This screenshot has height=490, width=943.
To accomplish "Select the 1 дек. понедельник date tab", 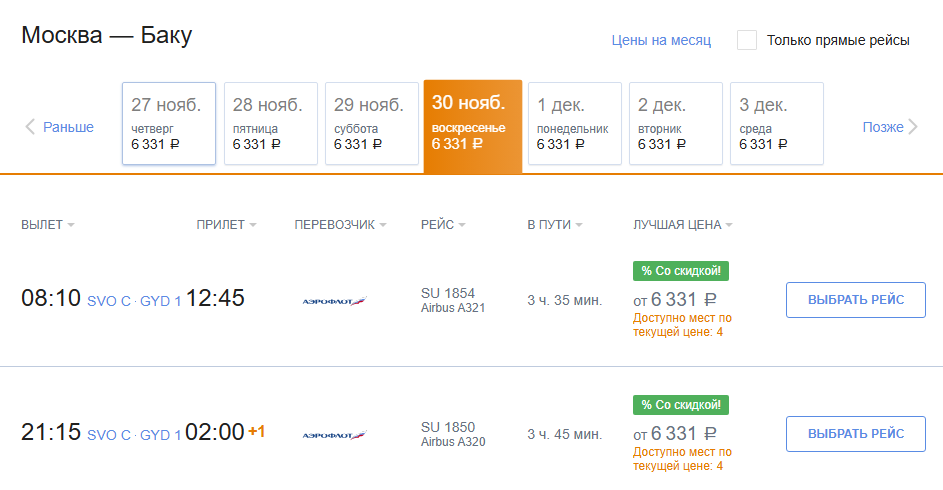I will [574, 123].
